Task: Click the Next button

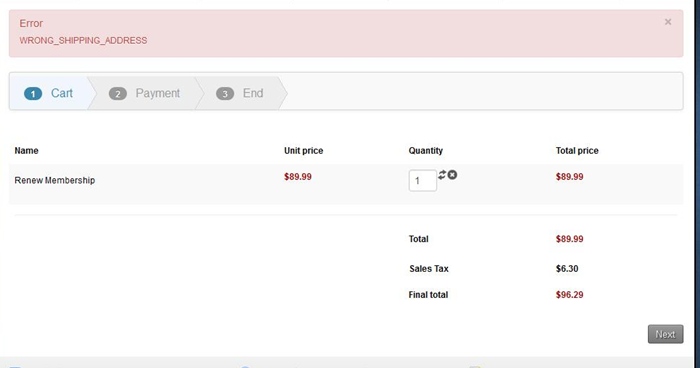Action: coord(666,334)
